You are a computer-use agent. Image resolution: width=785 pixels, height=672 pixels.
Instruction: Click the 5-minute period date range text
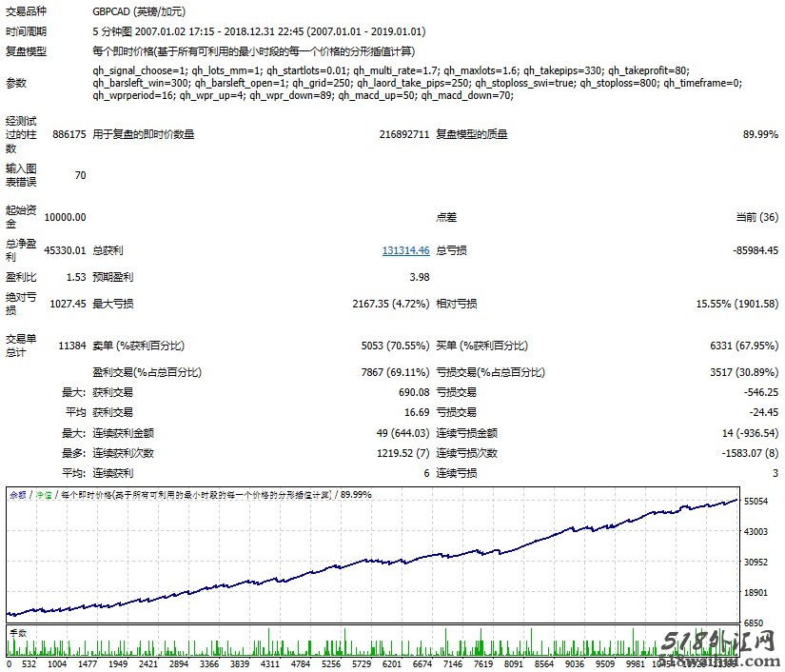259,31
